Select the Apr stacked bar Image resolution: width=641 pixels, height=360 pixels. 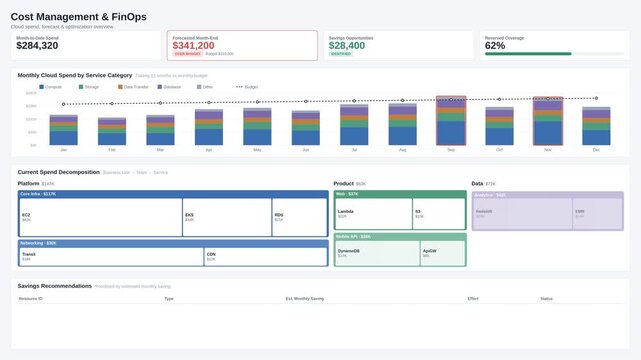click(x=209, y=127)
